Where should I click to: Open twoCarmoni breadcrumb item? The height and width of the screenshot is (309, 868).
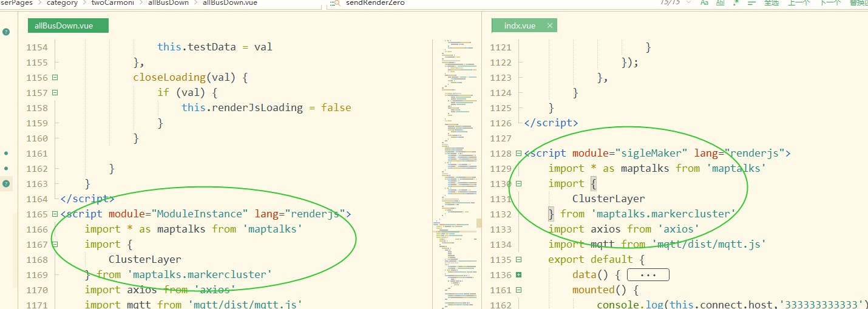tap(113, 3)
